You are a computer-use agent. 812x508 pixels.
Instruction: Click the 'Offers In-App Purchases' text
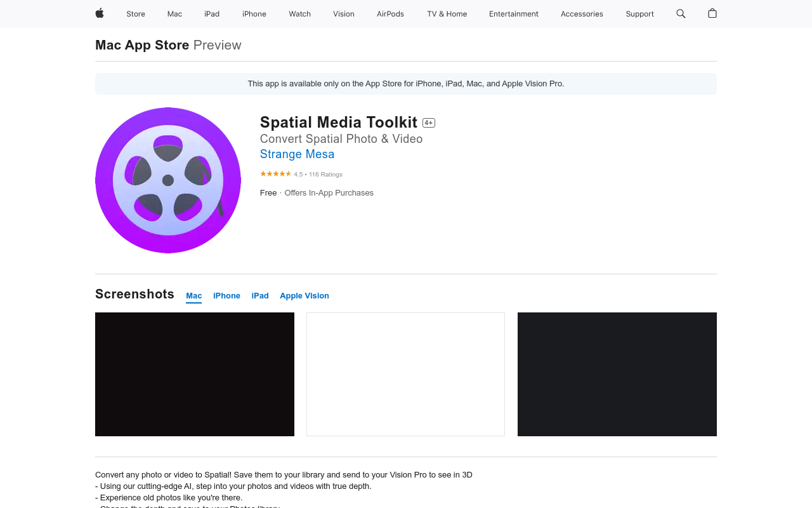pyautogui.click(x=329, y=193)
